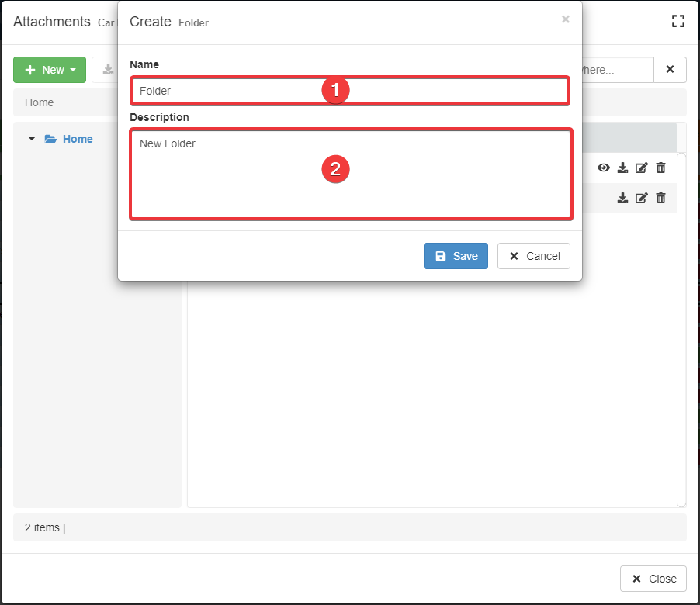Download the first listed attachment
700x605 pixels.
tap(622, 168)
